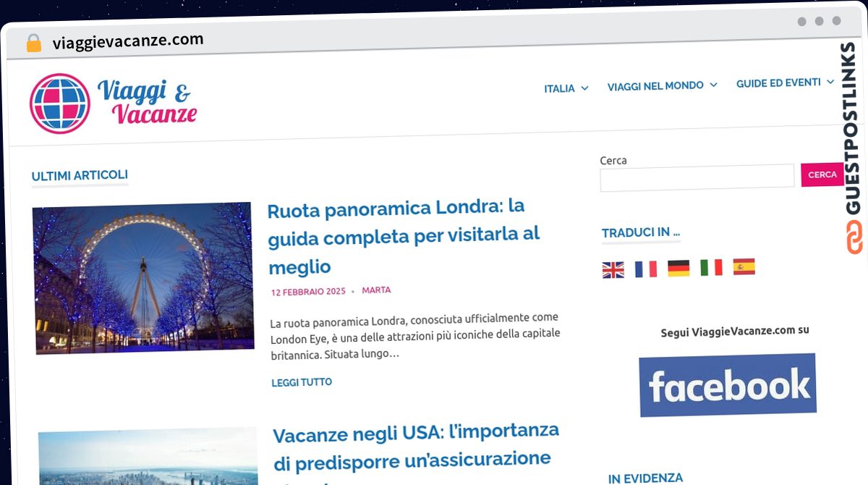The width and height of the screenshot is (868, 485).
Task: Open the USA skyline article thumbnail
Action: pyautogui.click(x=148, y=456)
